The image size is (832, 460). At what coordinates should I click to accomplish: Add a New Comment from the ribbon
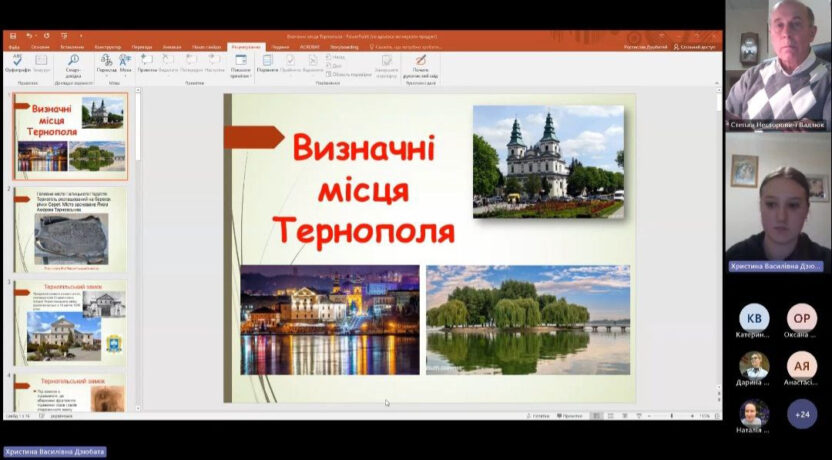tap(146, 62)
